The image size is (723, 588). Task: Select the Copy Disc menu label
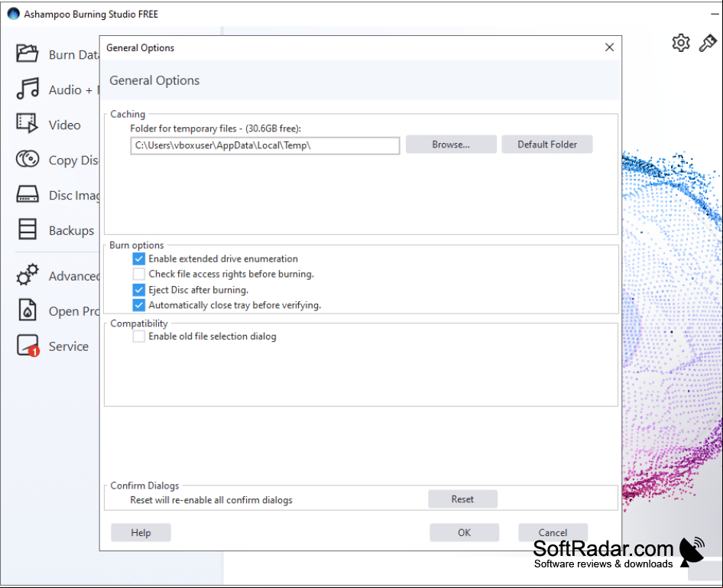coord(74,160)
